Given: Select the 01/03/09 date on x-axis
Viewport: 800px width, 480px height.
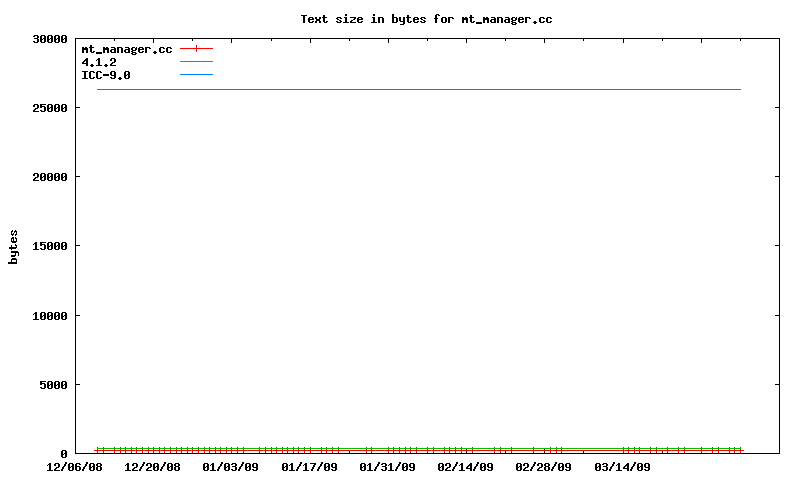Looking at the screenshot, I should coord(230,467).
